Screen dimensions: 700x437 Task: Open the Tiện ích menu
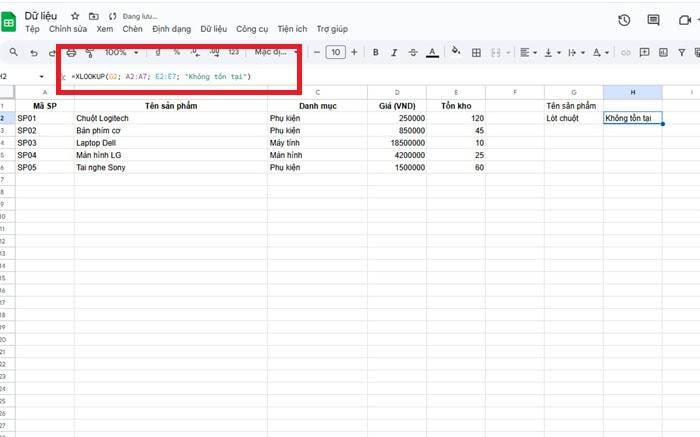point(292,29)
